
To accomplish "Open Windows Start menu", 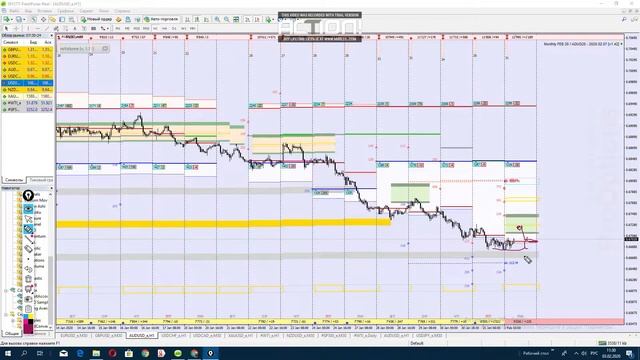I will tap(7, 353).
